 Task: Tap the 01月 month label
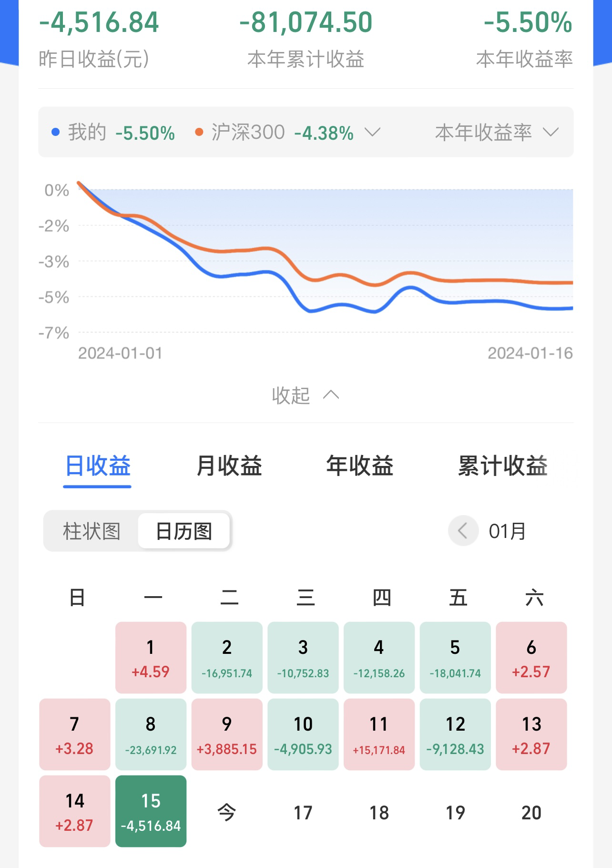[x=507, y=531]
